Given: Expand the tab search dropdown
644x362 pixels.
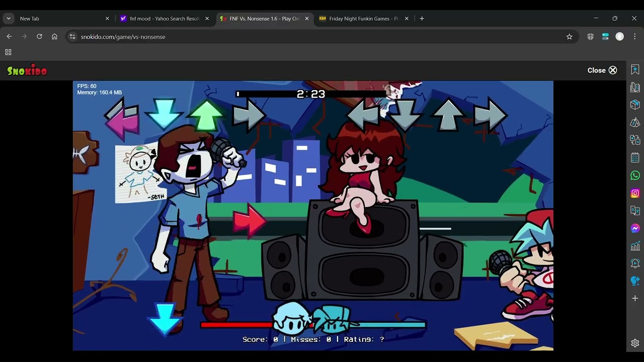Looking at the screenshot, I should [9, 19].
